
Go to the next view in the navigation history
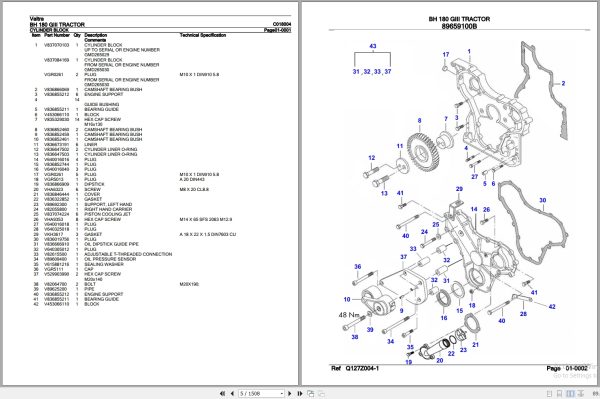point(321,393)
